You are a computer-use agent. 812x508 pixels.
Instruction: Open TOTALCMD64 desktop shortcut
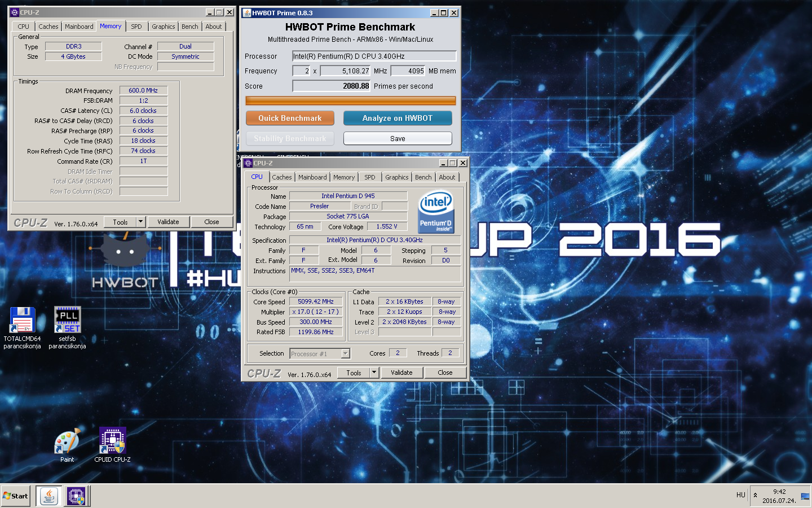pos(22,327)
